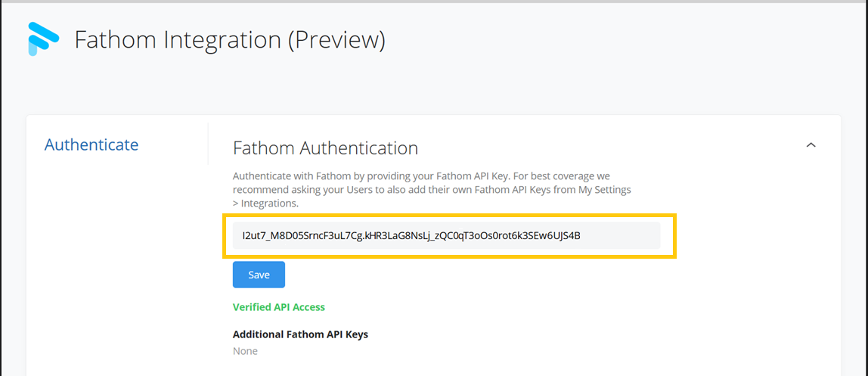Place cursor at end of API key 'UJS4B'
The width and height of the screenshot is (868, 376).
coord(581,235)
